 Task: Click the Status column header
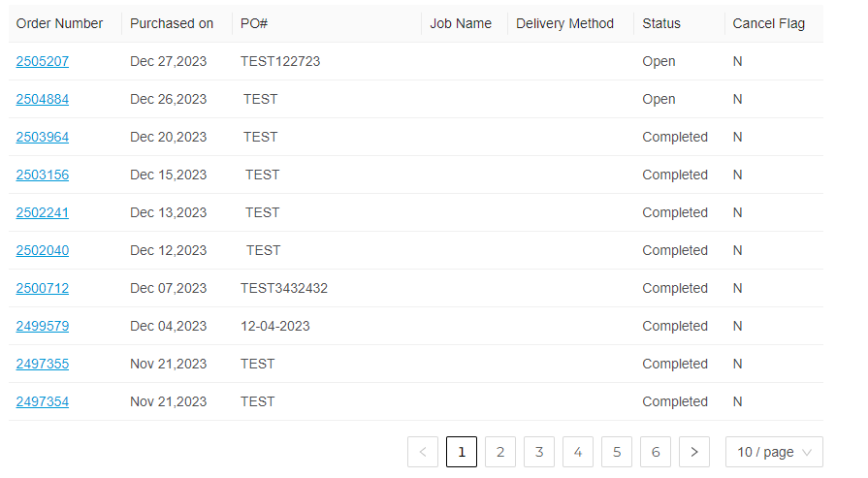click(661, 23)
